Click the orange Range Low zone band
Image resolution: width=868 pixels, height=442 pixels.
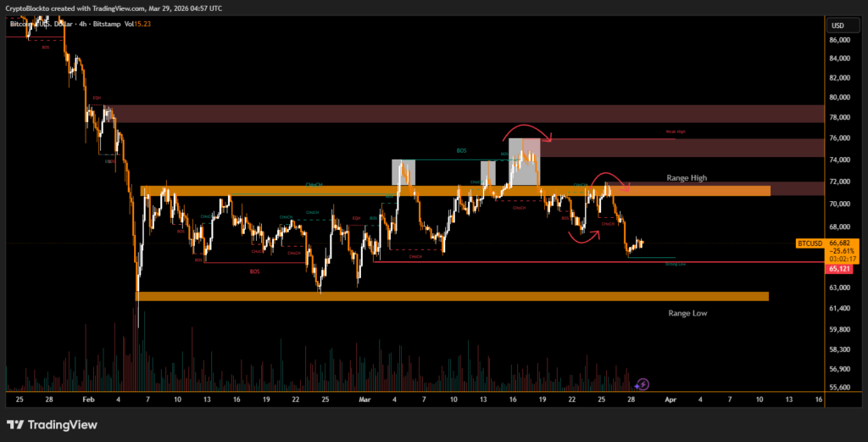(x=452, y=296)
